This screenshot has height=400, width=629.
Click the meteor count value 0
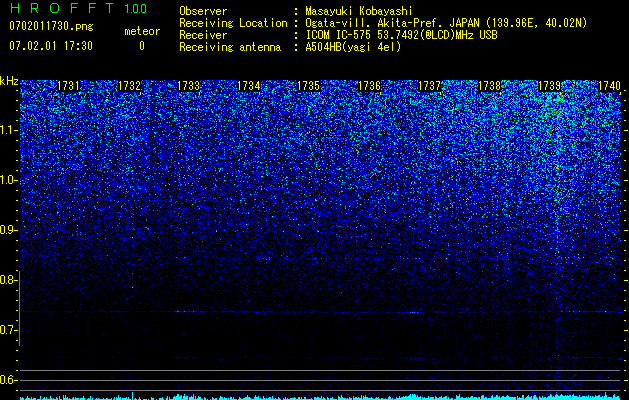click(142, 46)
